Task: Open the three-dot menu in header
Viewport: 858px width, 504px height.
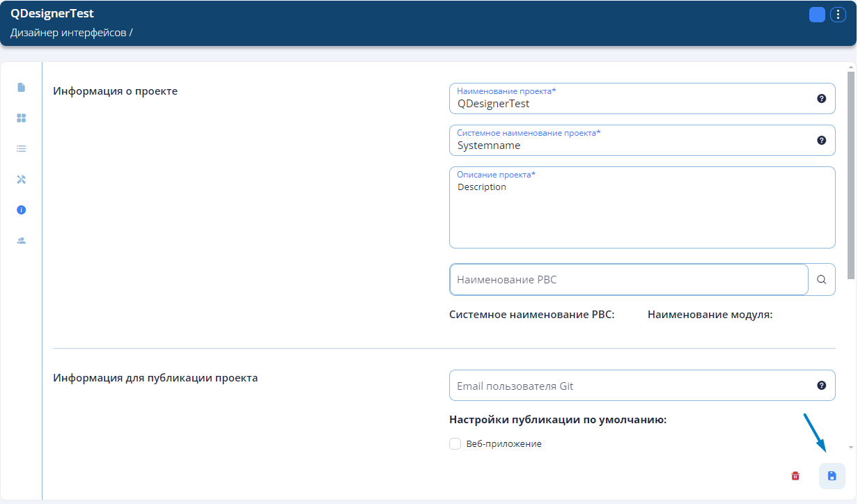Action: pyautogui.click(x=838, y=15)
